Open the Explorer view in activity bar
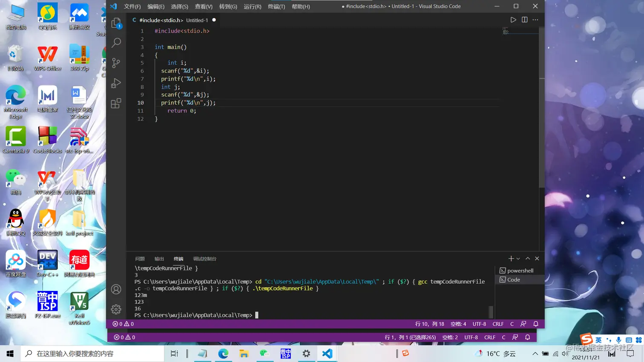Image resolution: width=644 pixels, height=362 pixels. 116,23
